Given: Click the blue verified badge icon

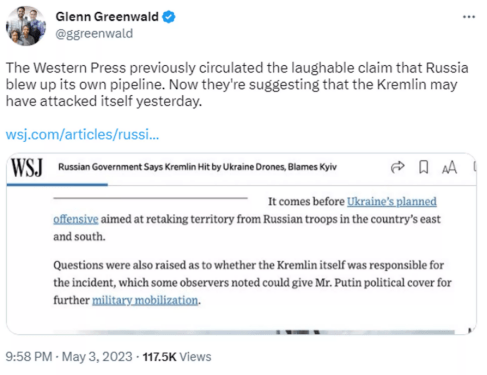Looking at the screenshot, I should [x=169, y=17].
